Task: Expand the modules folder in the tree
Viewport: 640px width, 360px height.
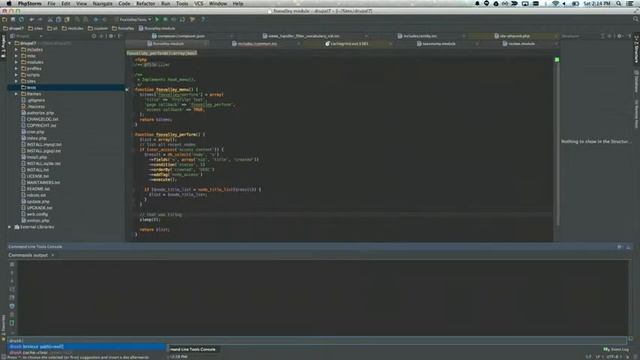Action: pos(16,62)
